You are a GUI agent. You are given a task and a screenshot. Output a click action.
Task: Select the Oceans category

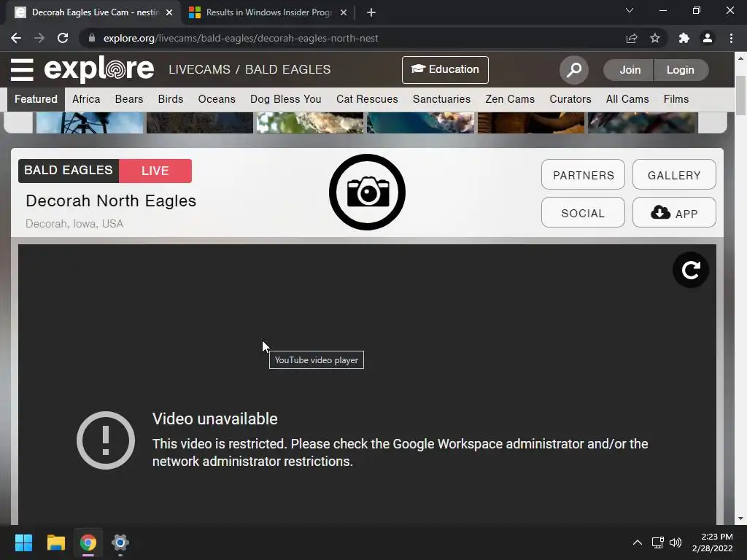(217, 99)
